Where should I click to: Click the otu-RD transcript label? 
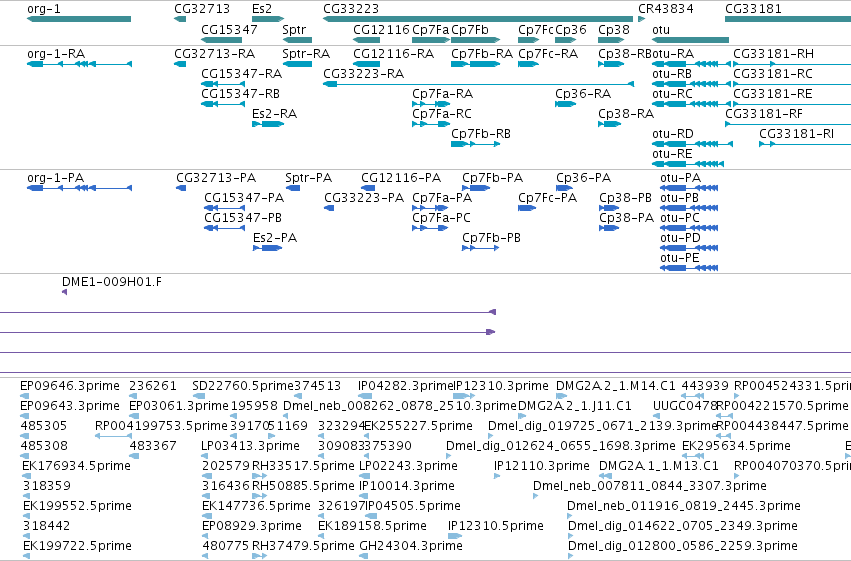(x=672, y=134)
